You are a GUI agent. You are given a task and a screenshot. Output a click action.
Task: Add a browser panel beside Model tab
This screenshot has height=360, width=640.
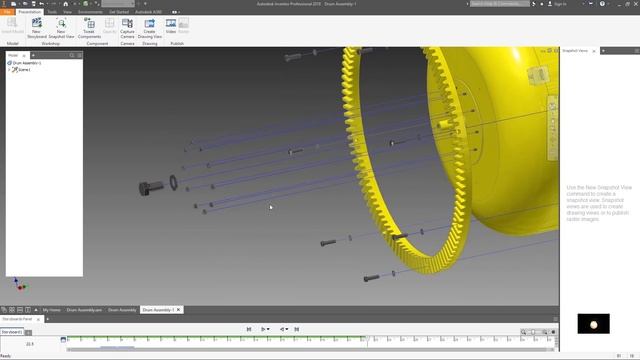[33, 55]
